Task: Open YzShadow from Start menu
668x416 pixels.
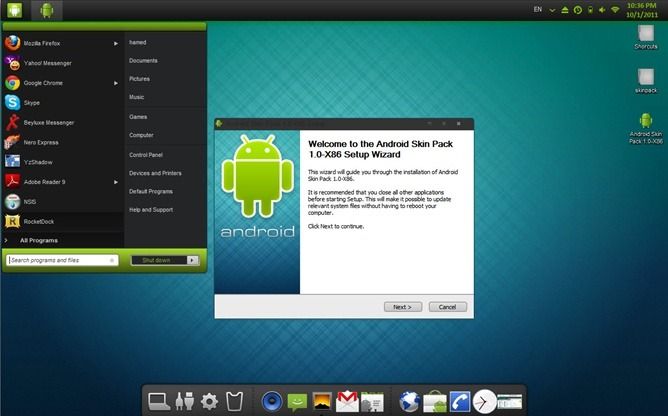Action: coord(63,162)
